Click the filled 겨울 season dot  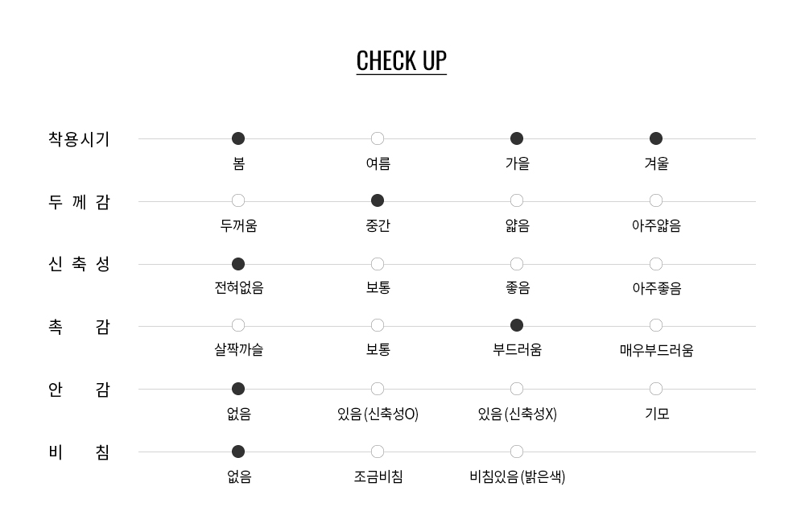click(656, 138)
